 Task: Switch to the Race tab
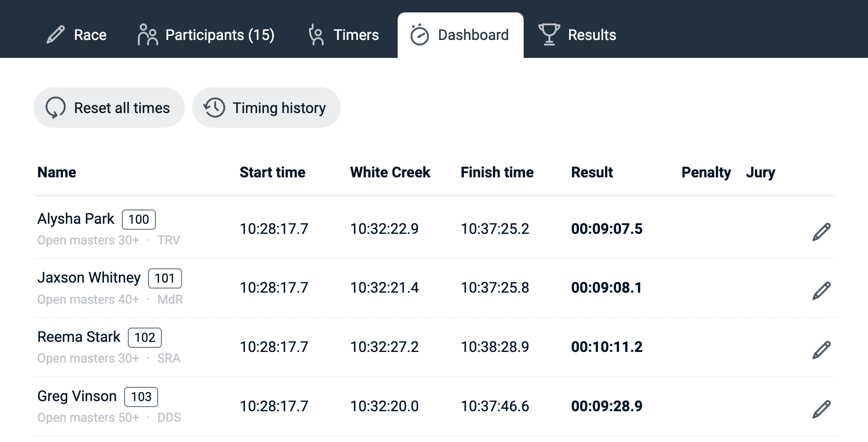click(90, 35)
